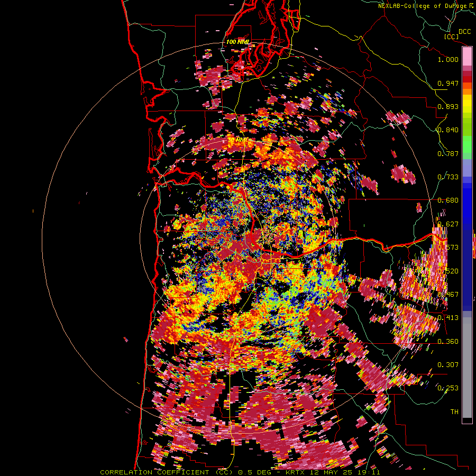Click the 100 NMI range ring label
The height and width of the screenshot is (476, 476).
click(x=237, y=42)
